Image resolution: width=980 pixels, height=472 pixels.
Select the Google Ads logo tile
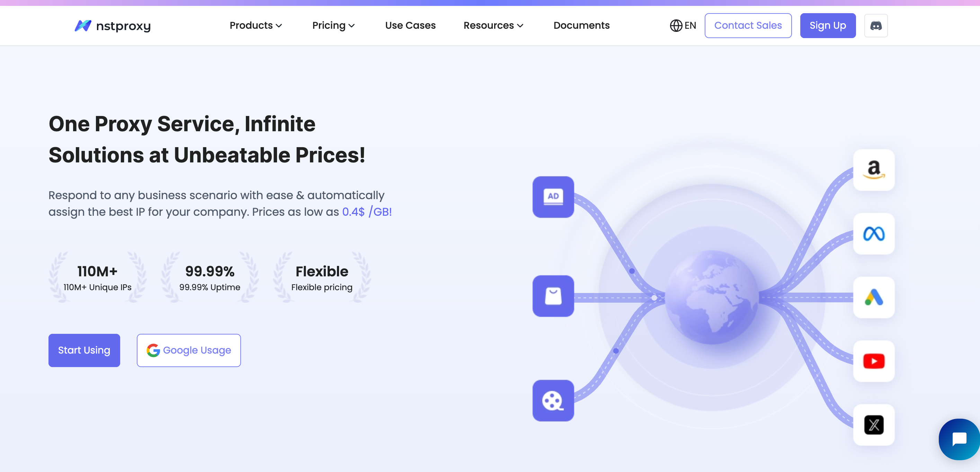pyautogui.click(x=873, y=297)
